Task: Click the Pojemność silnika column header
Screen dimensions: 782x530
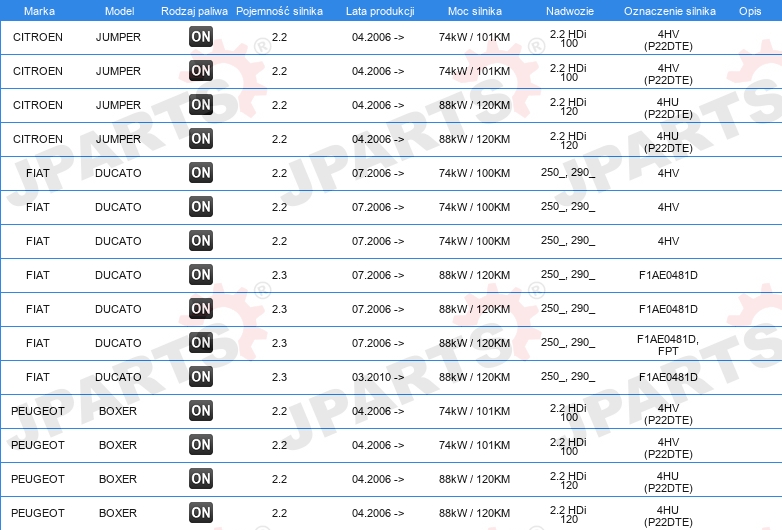Action: point(279,11)
